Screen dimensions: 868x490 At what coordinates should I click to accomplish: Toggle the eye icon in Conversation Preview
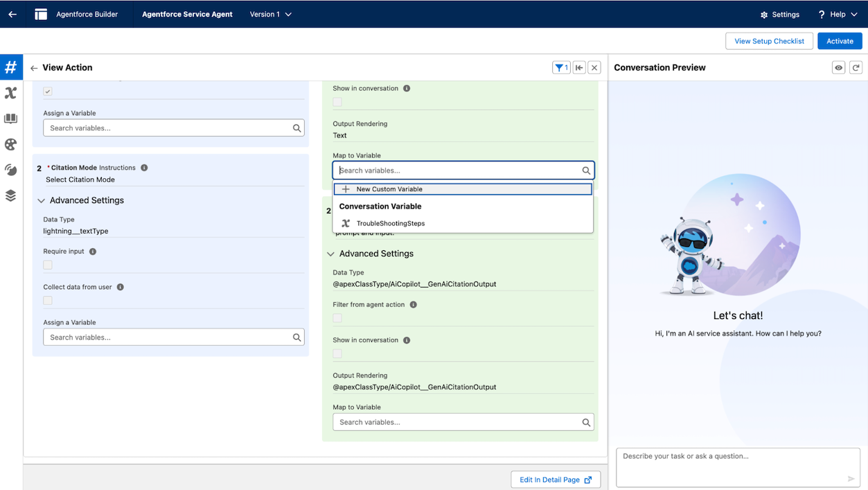click(838, 67)
